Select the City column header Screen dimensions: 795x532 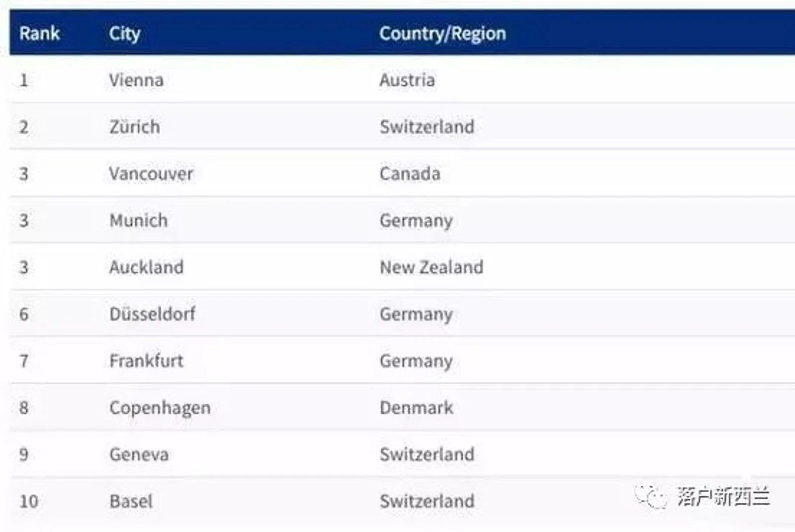click(x=125, y=34)
